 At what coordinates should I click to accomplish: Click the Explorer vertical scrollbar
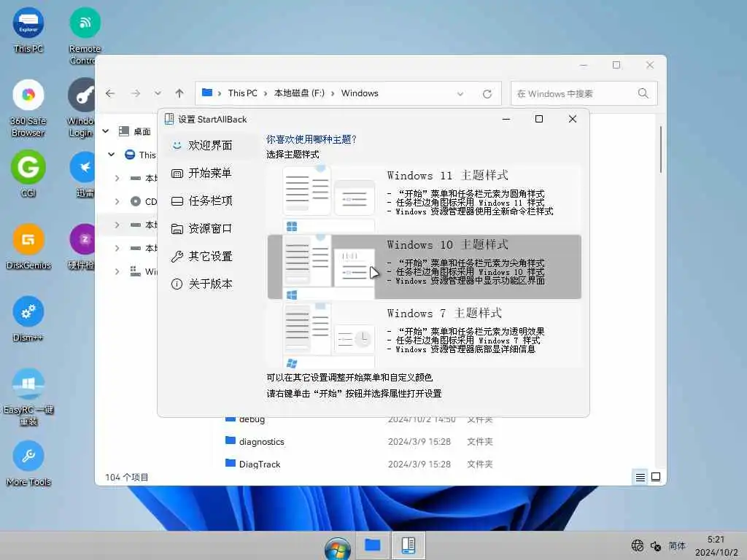[x=660, y=149]
